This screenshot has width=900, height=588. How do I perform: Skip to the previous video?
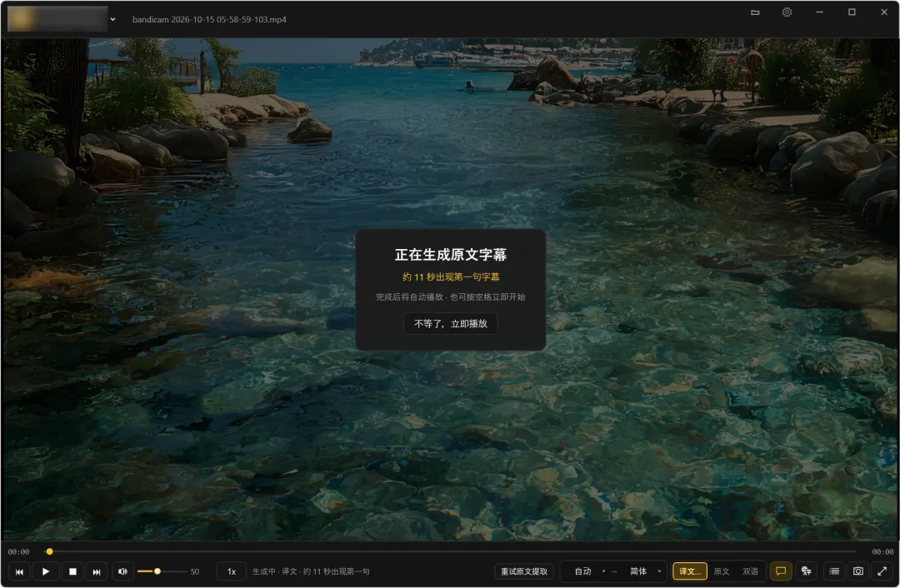[x=19, y=571]
